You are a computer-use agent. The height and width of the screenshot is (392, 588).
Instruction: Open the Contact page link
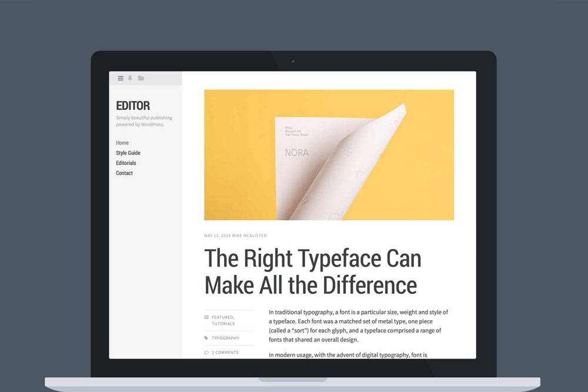(124, 173)
